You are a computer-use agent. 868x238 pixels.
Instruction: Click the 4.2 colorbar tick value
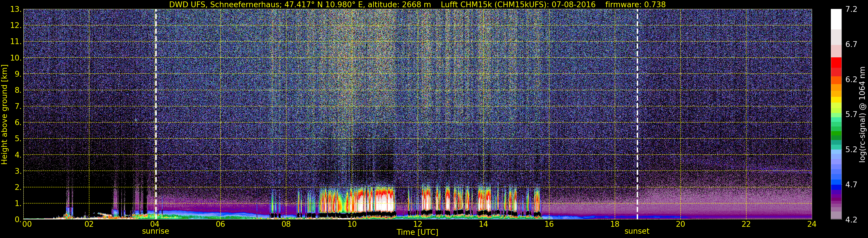(851, 220)
